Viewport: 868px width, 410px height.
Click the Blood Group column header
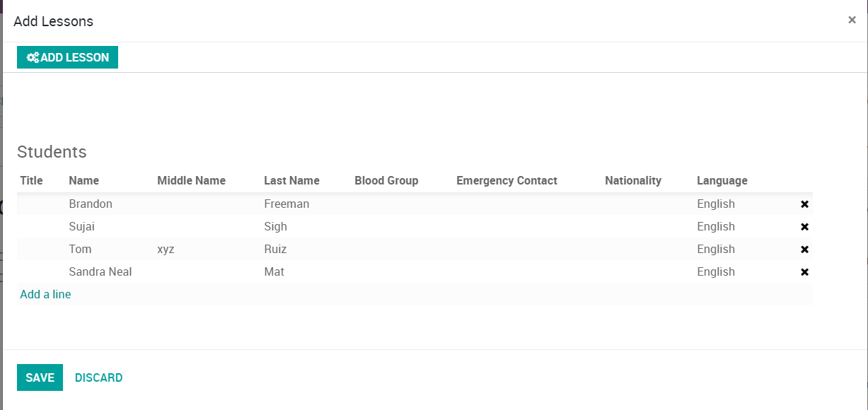point(386,180)
